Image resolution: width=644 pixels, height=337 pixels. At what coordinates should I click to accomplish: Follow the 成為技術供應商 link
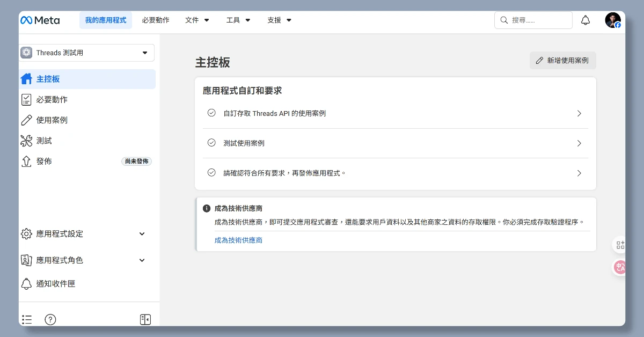[238, 240]
